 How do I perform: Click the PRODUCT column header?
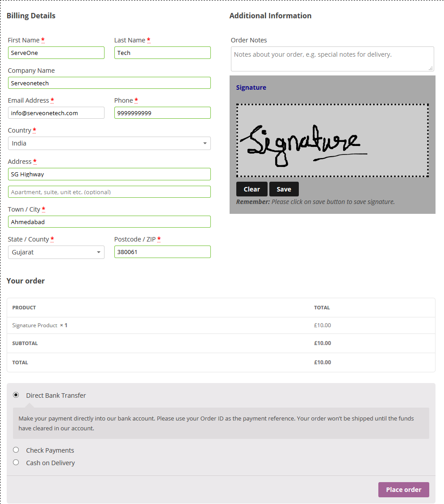click(24, 308)
